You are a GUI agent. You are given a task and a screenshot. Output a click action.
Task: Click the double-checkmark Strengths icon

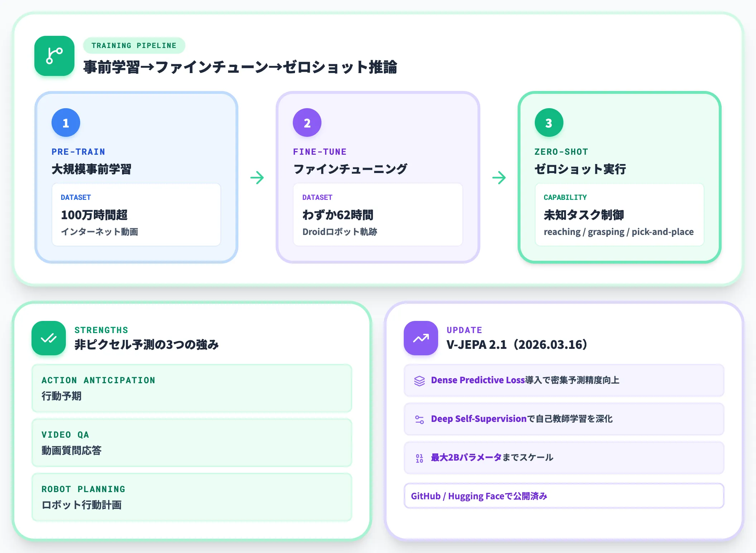click(49, 338)
